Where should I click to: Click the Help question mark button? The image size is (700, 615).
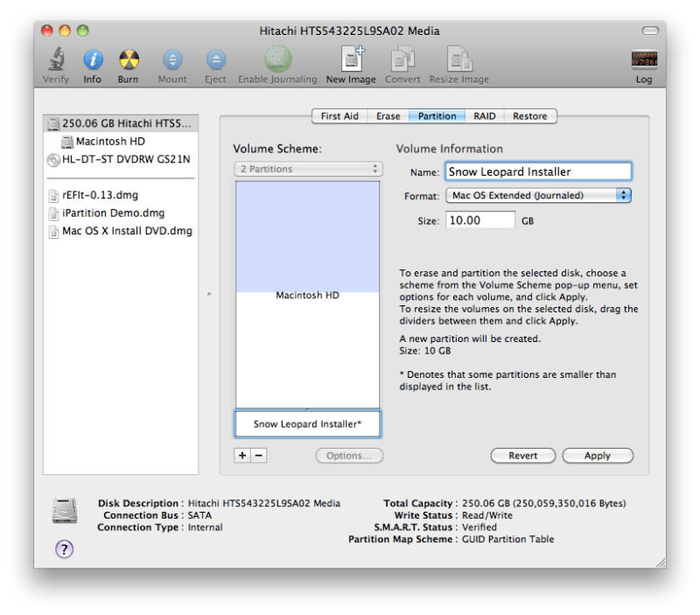pos(63,549)
